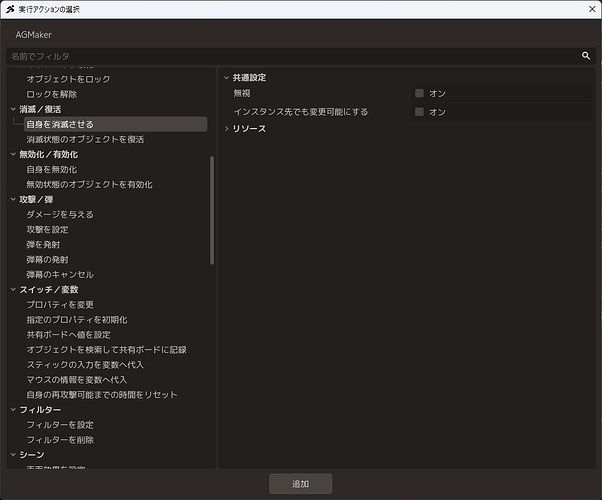This screenshot has height=500, width=602.
Task: Select 指定のプロパティを初期化 action
Action: coord(77,320)
